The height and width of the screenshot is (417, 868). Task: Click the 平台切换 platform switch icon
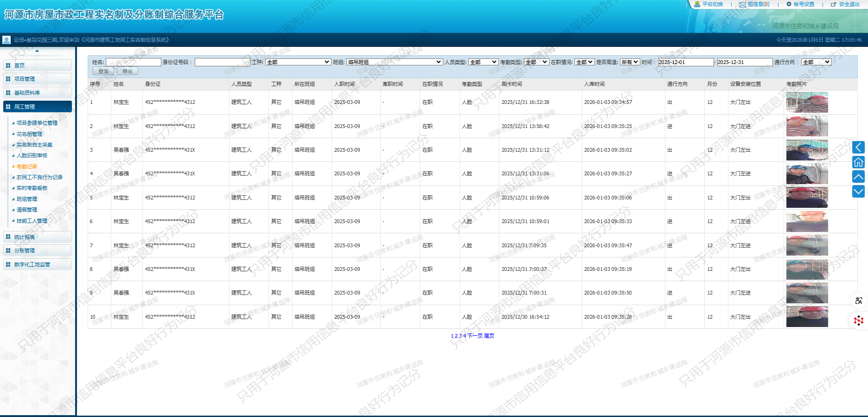click(697, 4)
